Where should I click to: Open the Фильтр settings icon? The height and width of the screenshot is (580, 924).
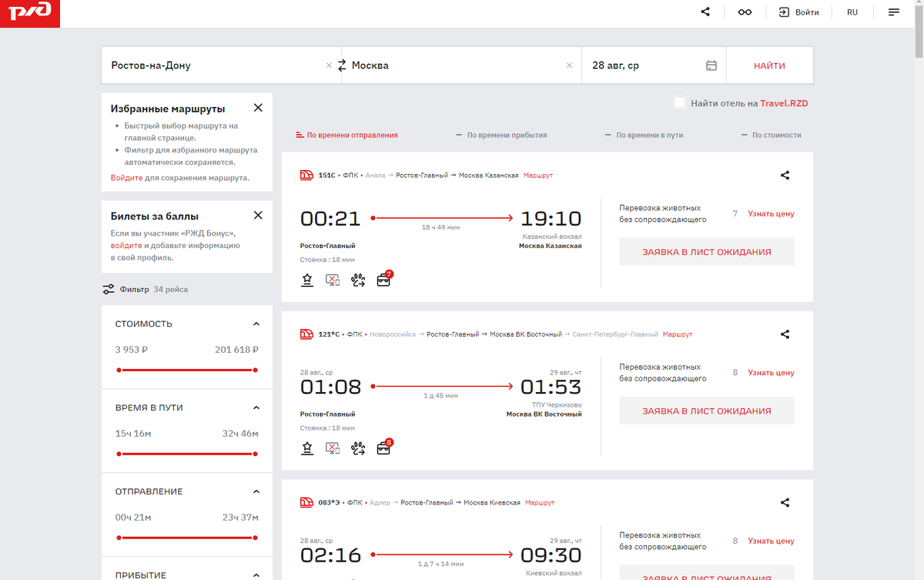click(109, 290)
